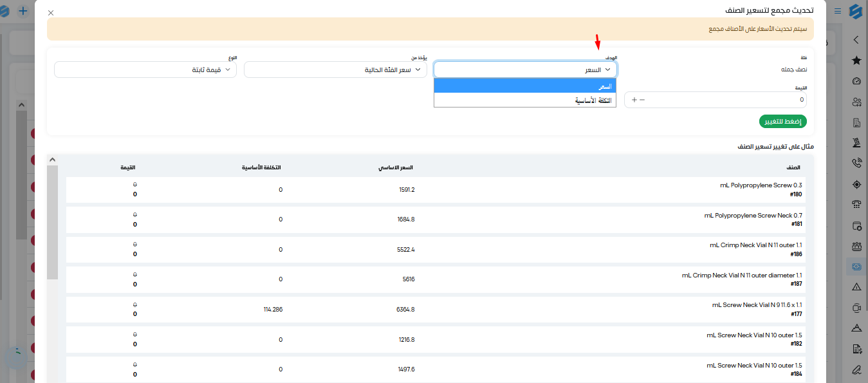Open the النوع dropdown showing قيمة ثابتة
868x383 pixels.
(x=145, y=70)
